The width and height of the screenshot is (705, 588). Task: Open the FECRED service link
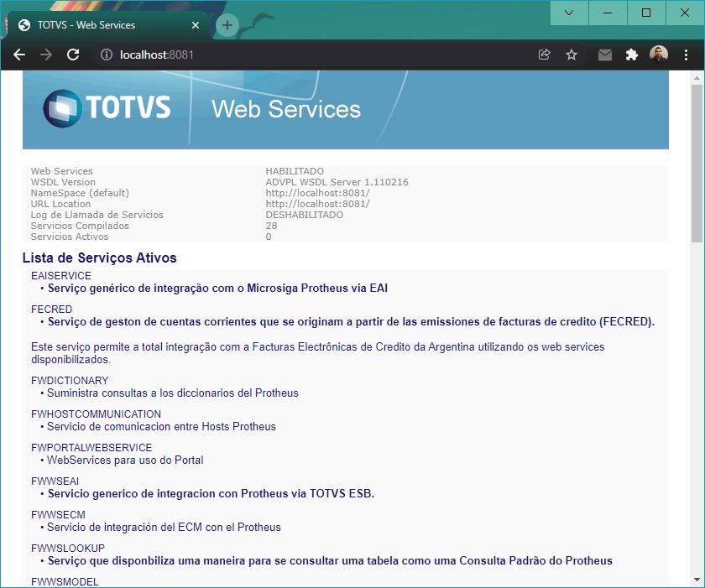[x=52, y=309]
